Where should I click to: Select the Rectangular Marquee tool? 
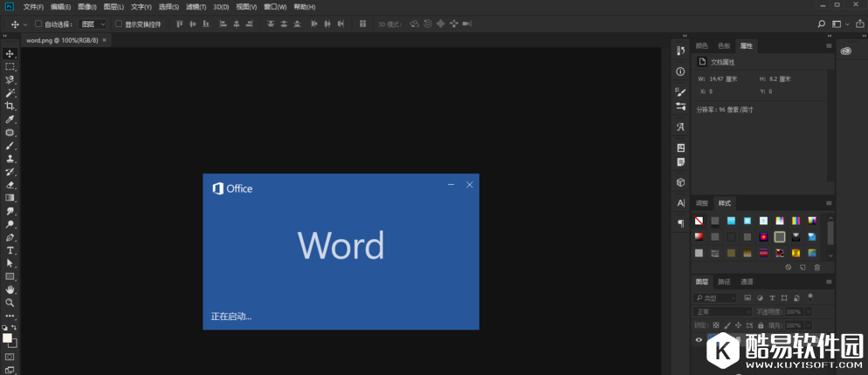(10, 67)
